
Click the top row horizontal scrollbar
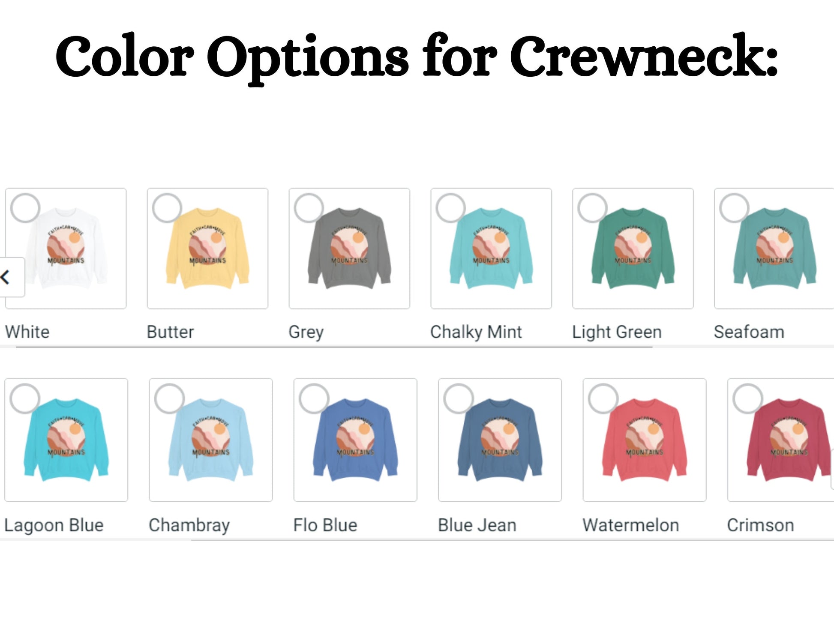tap(334, 347)
